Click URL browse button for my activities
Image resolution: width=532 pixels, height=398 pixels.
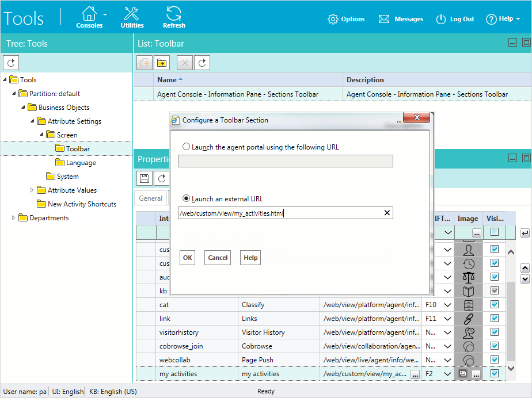click(415, 374)
